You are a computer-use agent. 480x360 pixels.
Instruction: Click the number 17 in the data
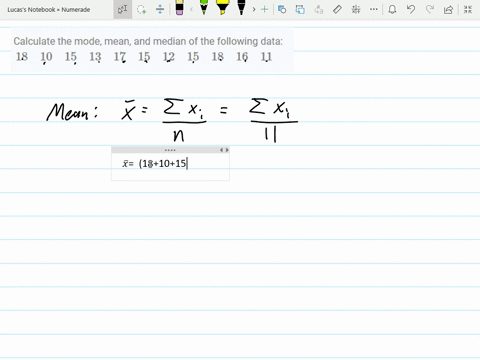tap(120, 57)
